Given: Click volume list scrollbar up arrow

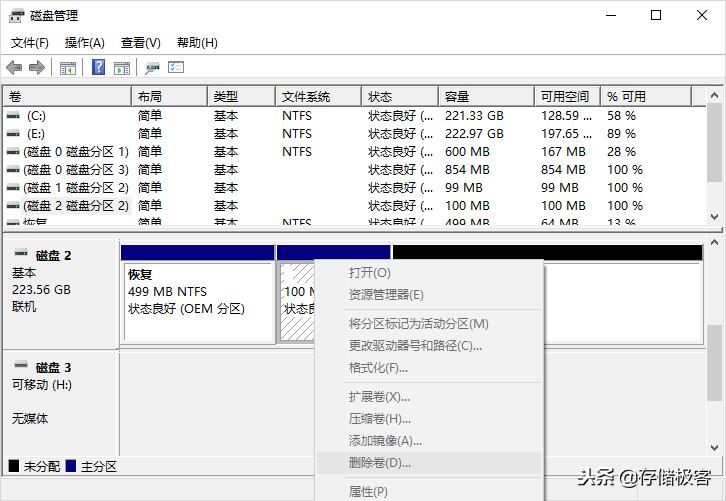Looking at the screenshot, I should coord(714,95).
